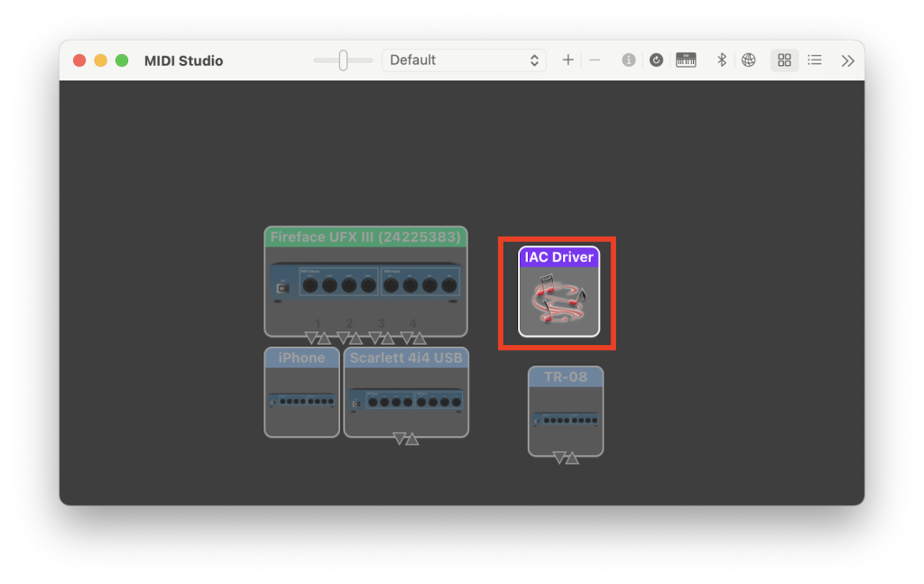
Task: Click Fireface port 3 connector arrows
Action: 382,338
